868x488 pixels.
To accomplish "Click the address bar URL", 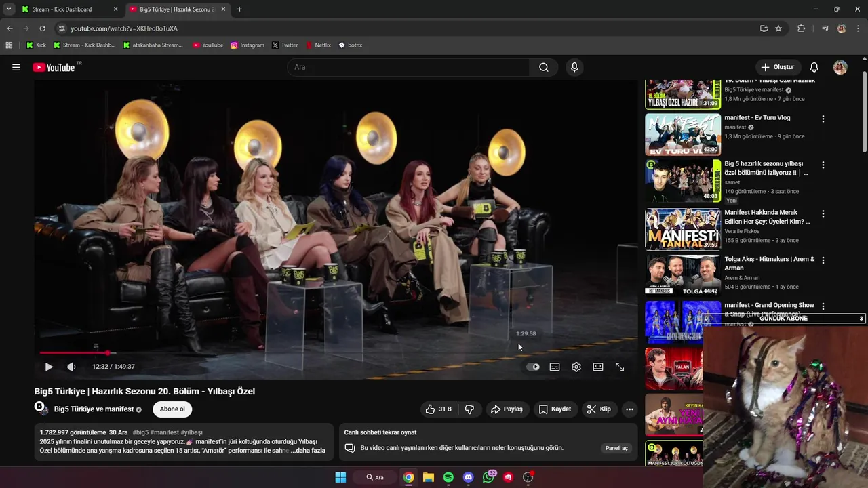I will (124, 28).
